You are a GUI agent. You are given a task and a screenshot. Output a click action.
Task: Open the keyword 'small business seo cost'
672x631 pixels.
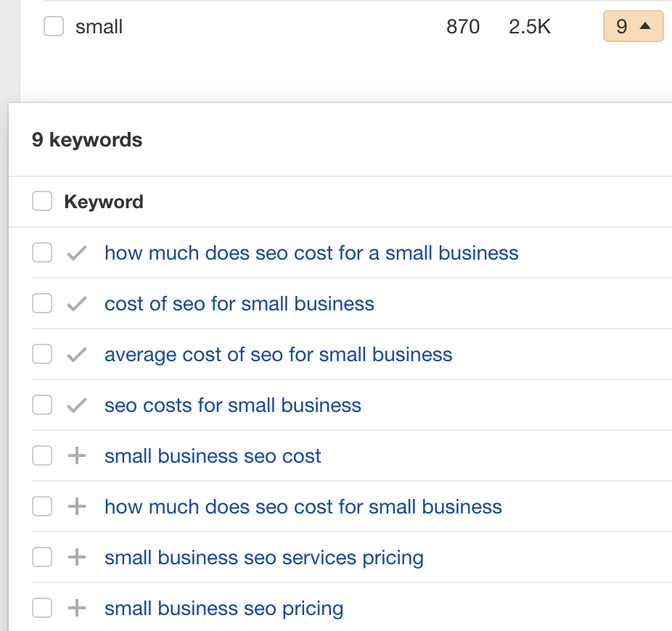(212, 455)
